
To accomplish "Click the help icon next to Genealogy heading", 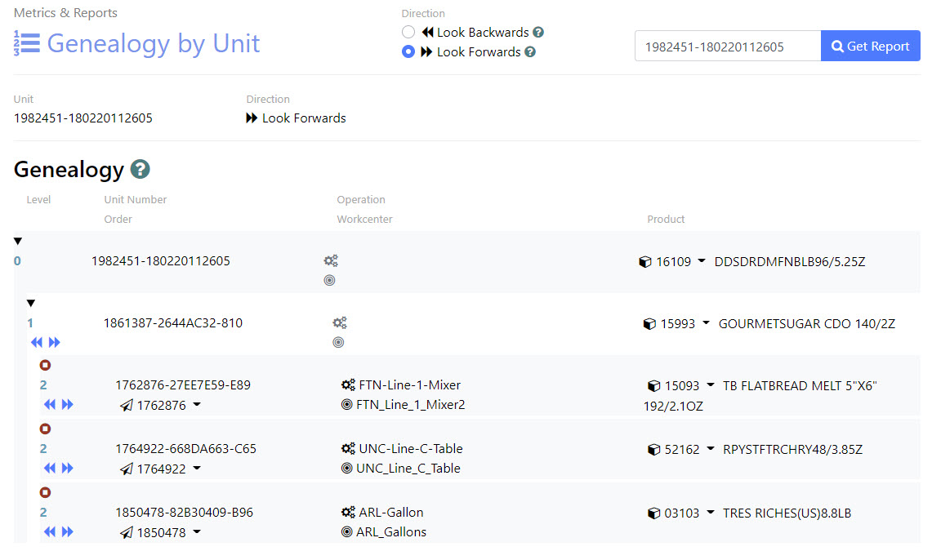I will pos(140,170).
